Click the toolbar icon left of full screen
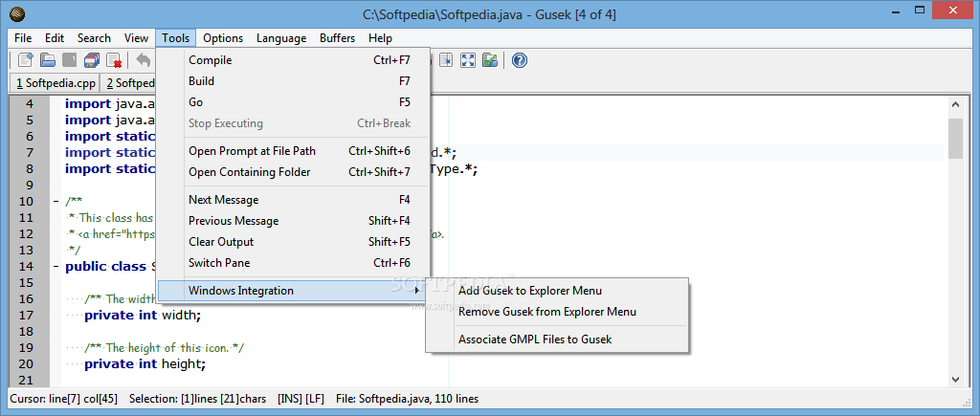Image resolution: width=980 pixels, height=416 pixels. click(x=446, y=60)
